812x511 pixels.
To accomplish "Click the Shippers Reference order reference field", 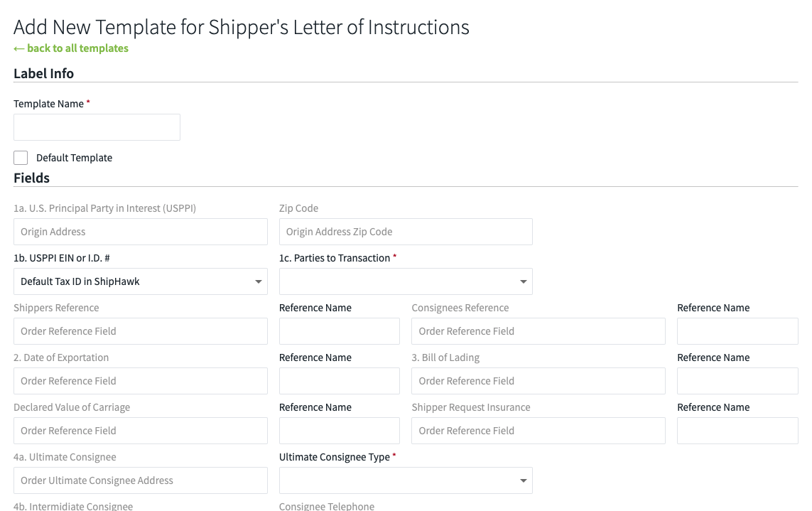I will 140,331.
